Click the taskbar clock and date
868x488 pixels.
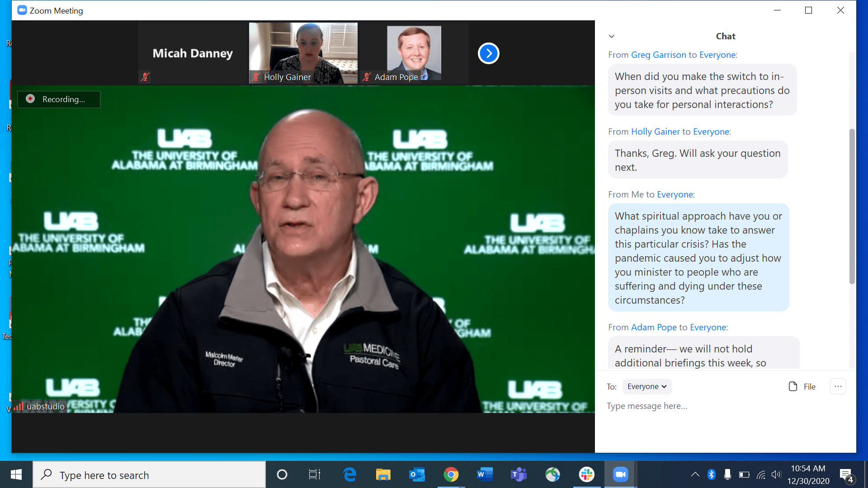tap(808, 474)
